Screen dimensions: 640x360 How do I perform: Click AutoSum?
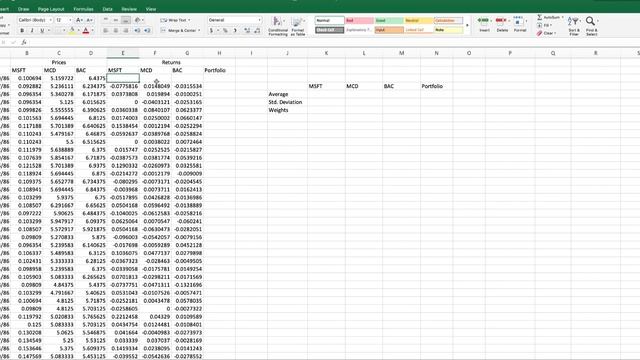[x=549, y=18]
